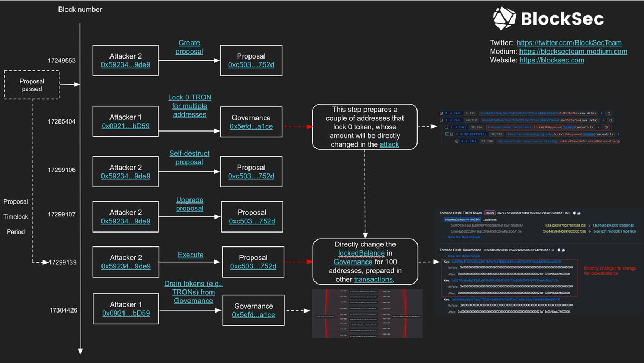Collapse the level 3 DELEGATECALL row

[x=452, y=134]
